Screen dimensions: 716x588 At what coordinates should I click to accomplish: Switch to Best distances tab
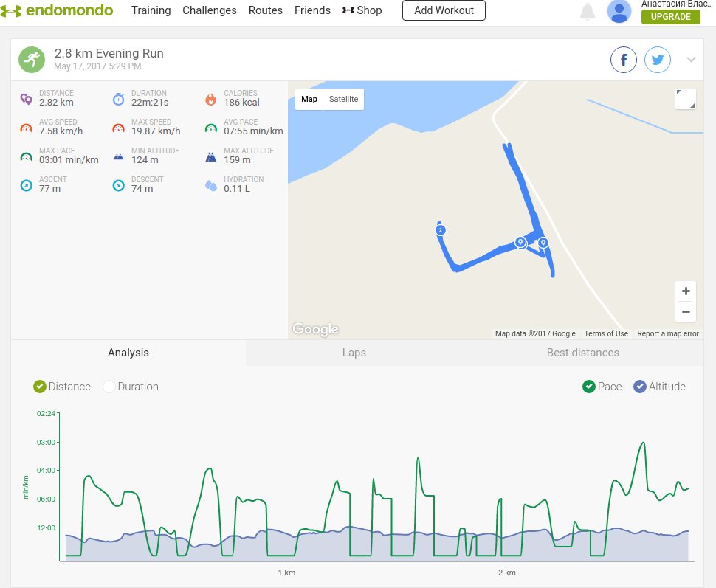pos(582,353)
